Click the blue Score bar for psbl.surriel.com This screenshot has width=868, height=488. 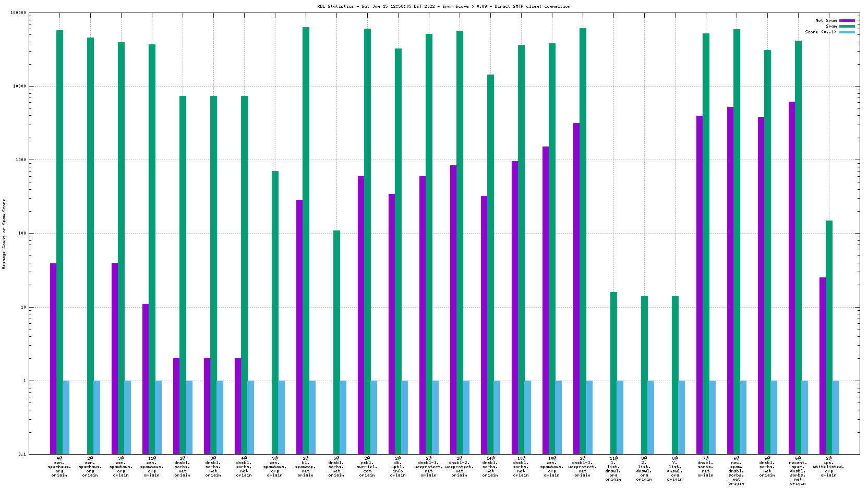click(374, 417)
